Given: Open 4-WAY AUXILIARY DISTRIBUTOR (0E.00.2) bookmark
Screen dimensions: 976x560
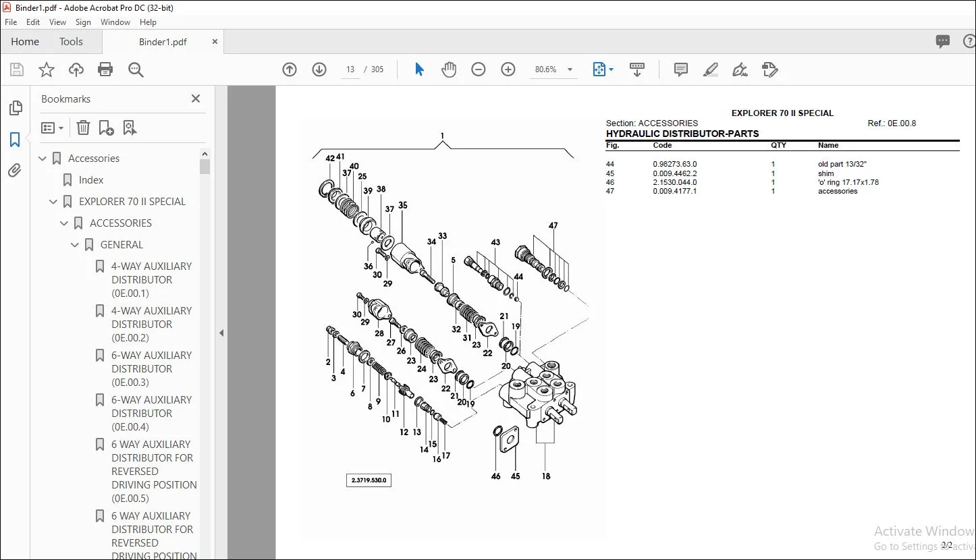Looking at the screenshot, I should point(152,325).
